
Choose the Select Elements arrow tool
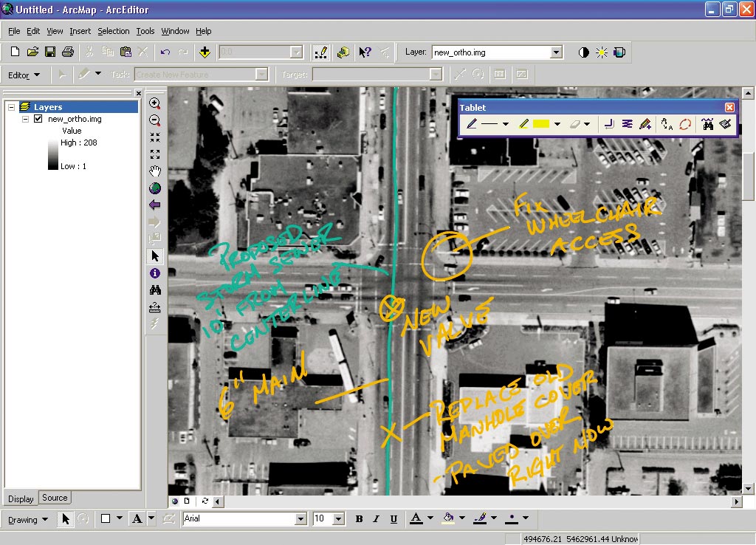point(155,256)
